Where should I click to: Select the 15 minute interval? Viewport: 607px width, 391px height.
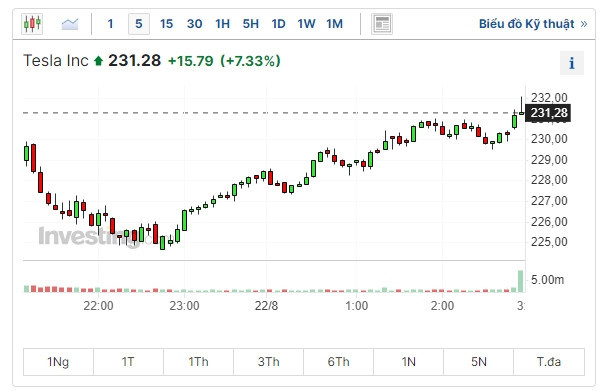pyautogui.click(x=166, y=24)
